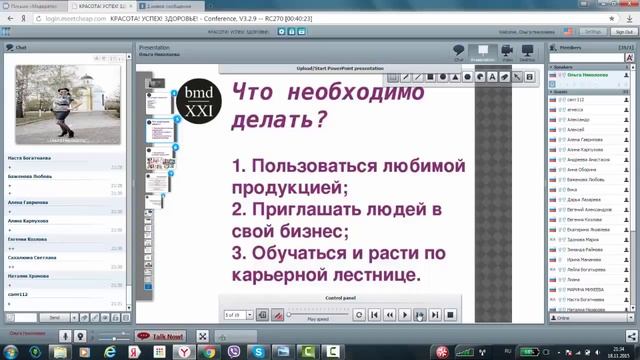The height and width of the screenshot is (360, 640).
Task: Toggle webcam button near microphone
Action: [x=80, y=336]
